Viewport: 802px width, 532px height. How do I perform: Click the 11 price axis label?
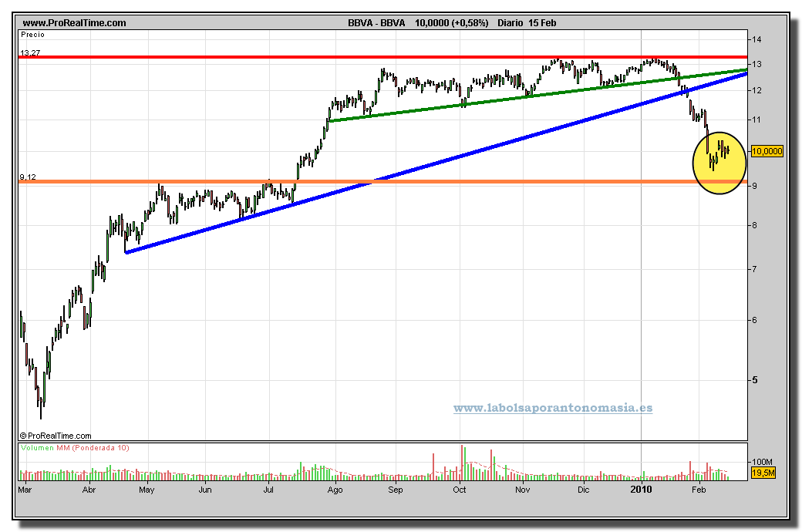pos(757,120)
